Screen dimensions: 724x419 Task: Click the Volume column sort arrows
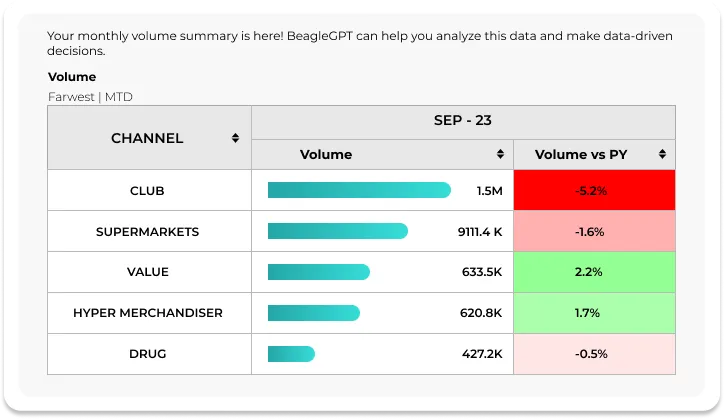pos(500,155)
